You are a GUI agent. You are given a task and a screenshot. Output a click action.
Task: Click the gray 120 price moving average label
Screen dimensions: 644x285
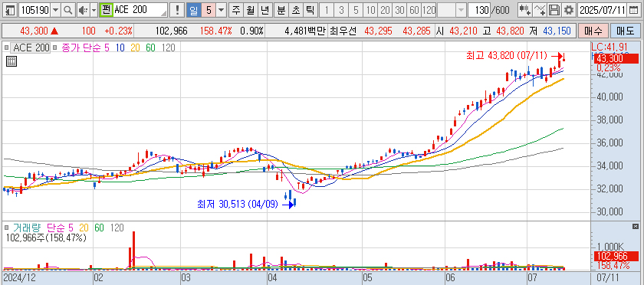(169, 47)
